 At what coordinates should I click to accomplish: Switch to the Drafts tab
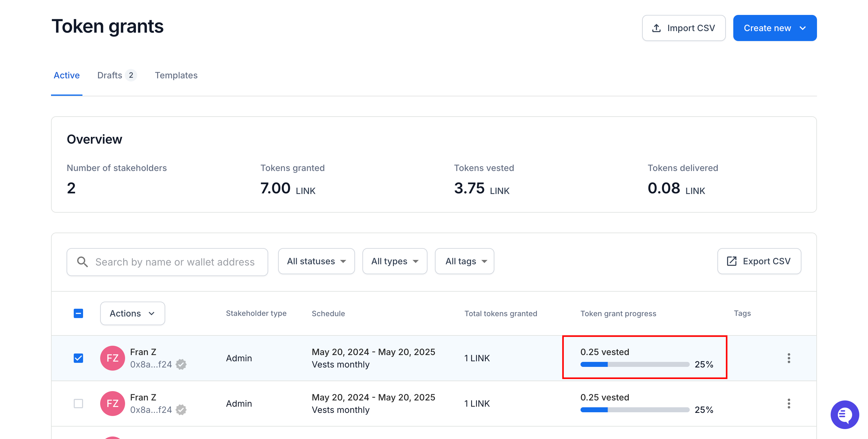click(x=117, y=75)
